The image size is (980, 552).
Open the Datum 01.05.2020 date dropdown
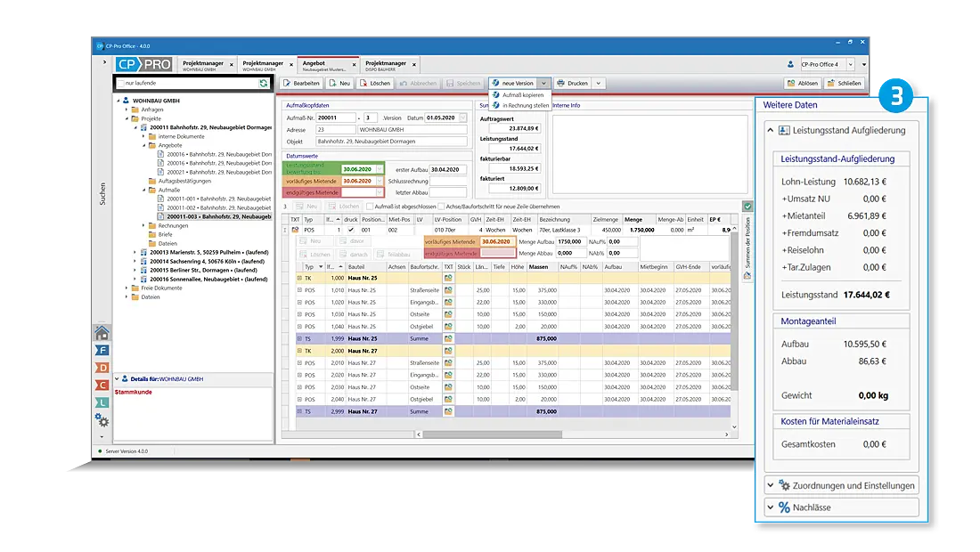[462, 118]
